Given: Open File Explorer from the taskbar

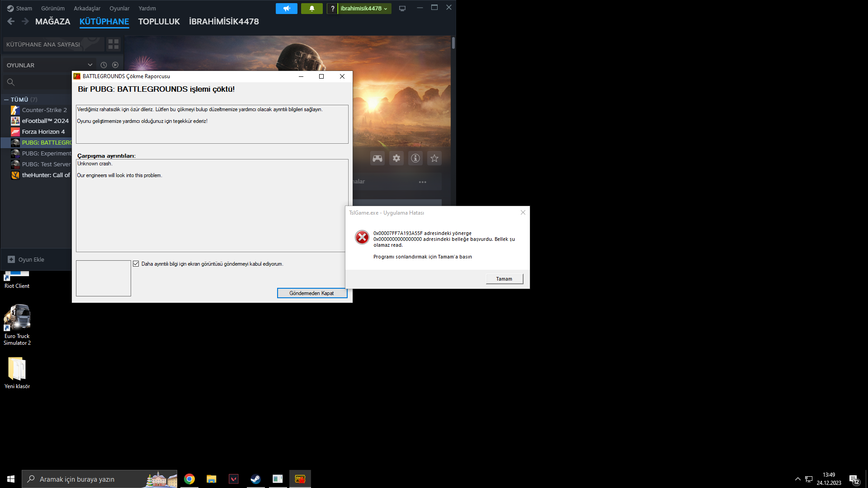Looking at the screenshot, I should [x=212, y=479].
